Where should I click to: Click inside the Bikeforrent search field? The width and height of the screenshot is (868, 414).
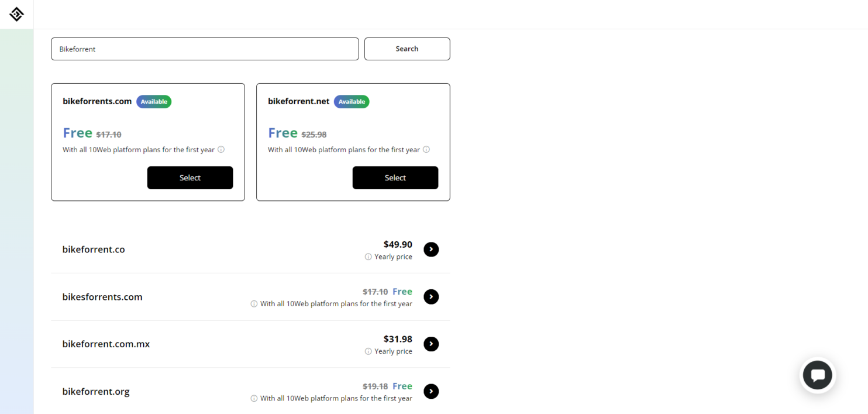(x=205, y=49)
